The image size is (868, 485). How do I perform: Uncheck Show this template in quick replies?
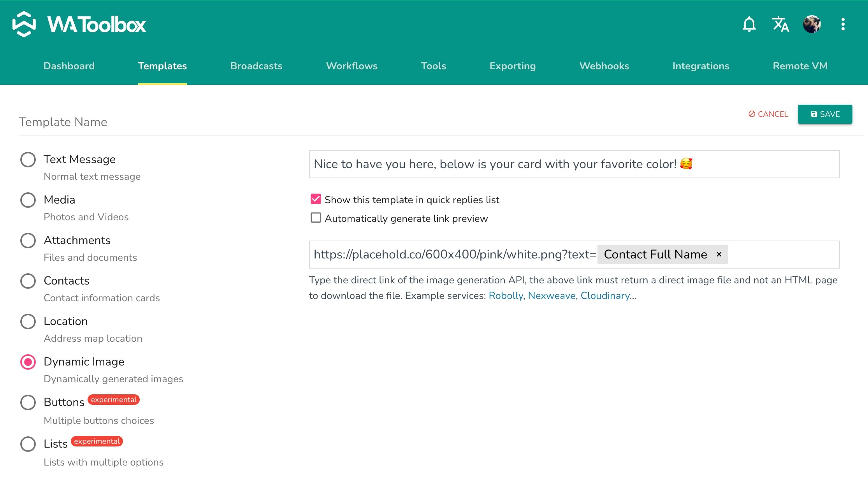click(x=316, y=199)
